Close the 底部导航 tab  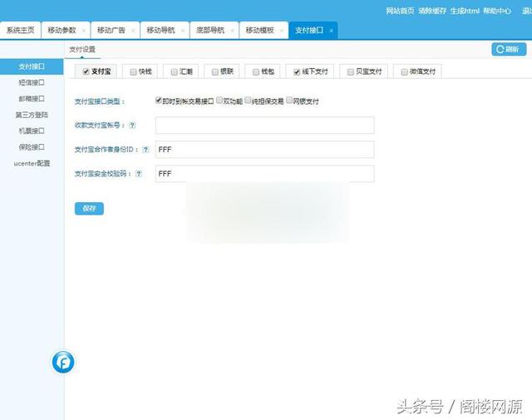pyautogui.click(x=232, y=31)
